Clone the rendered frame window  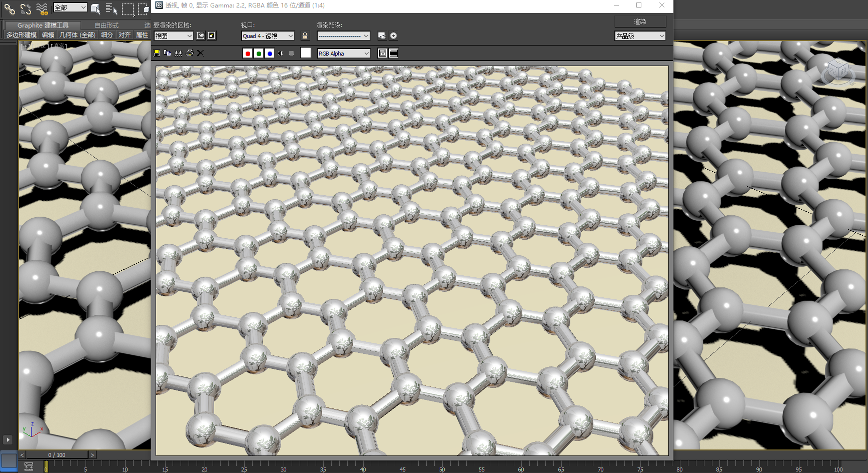tap(179, 53)
